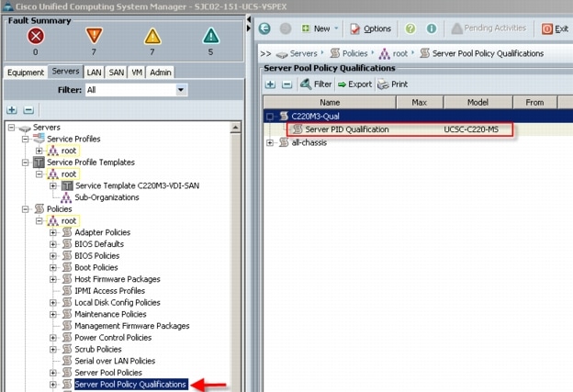Viewport: 573px width, 392px height.
Task: Expand all rows in qualifications table
Action: coord(270,84)
